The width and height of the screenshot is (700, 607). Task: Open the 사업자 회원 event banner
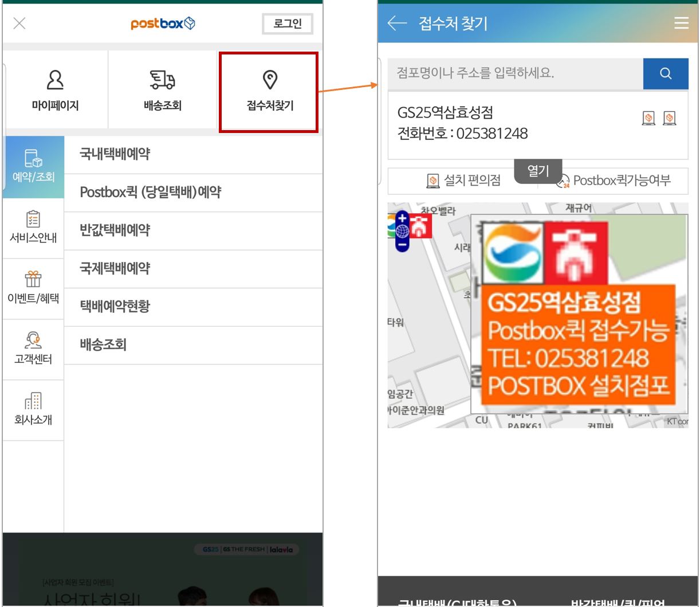point(163,570)
